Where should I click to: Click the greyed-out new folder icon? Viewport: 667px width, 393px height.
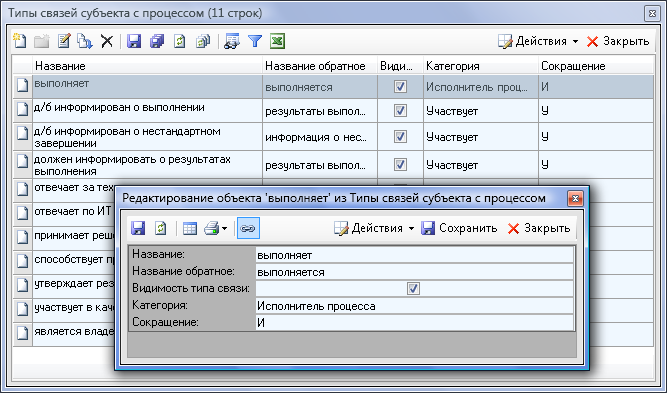(x=42, y=41)
